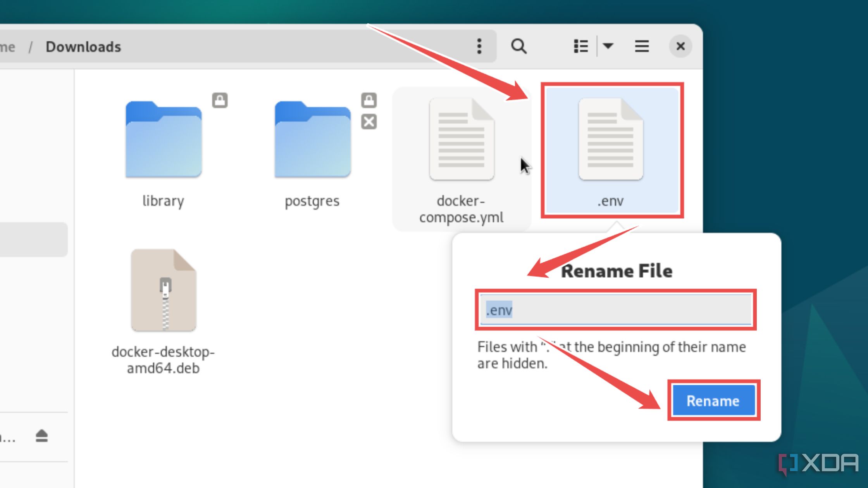Image resolution: width=868 pixels, height=488 pixels.
Task: Enable the file rename confirmation
Action: pyautogui.click(x=713, y=400)
